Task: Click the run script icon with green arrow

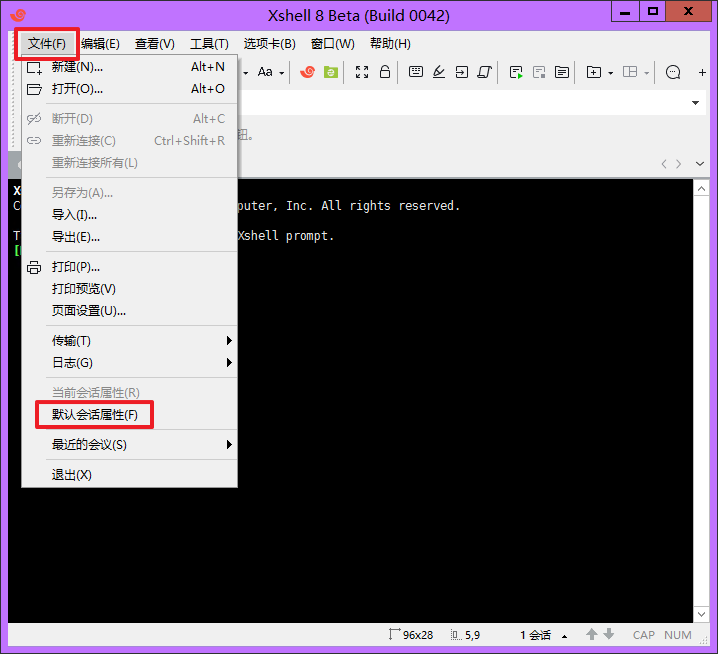Action: (x=516, y=72)
